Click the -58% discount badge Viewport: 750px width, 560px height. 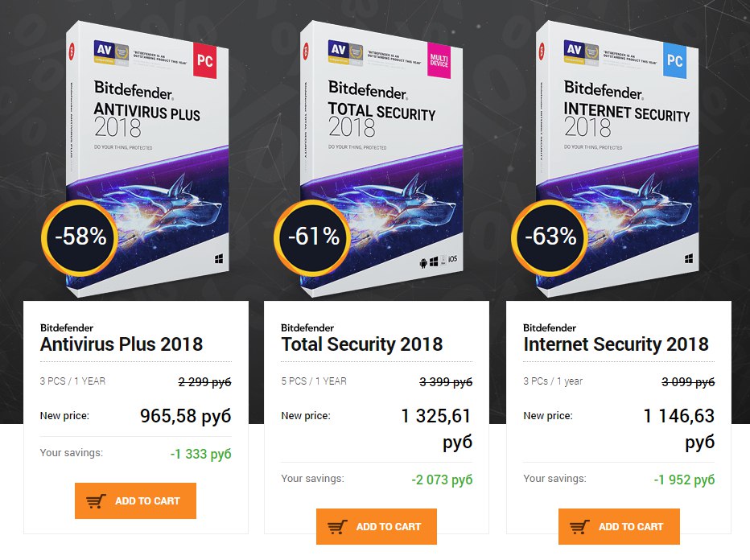point(80,237)
